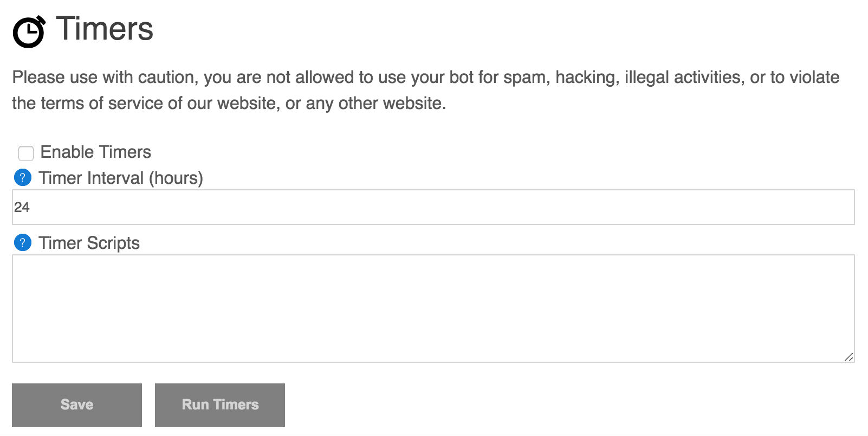Image resolution: width=868 pixels, height=436 pixels.
Task: Click the value 24 in the interval field
Action: tap(22, 207)
